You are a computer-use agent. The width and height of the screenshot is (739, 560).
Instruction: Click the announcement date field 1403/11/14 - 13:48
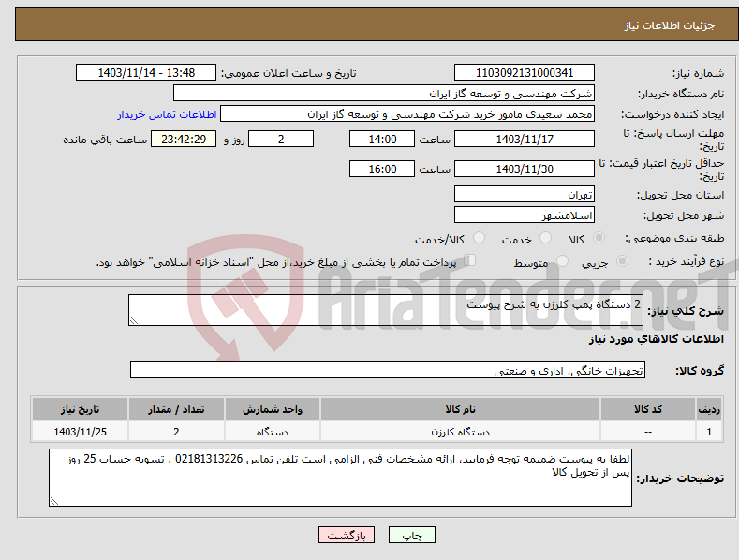(x=145, y=73)
